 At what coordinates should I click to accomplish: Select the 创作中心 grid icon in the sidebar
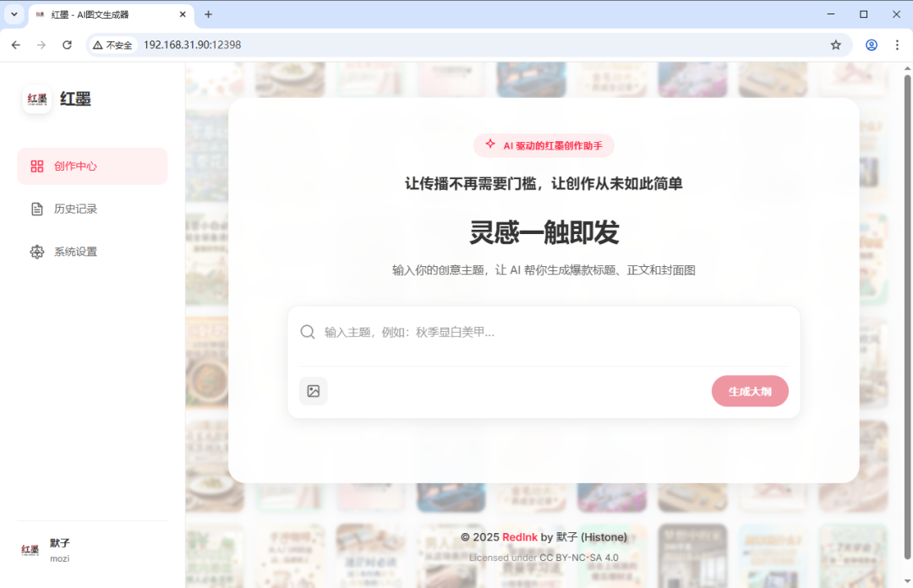click(37, 166)
